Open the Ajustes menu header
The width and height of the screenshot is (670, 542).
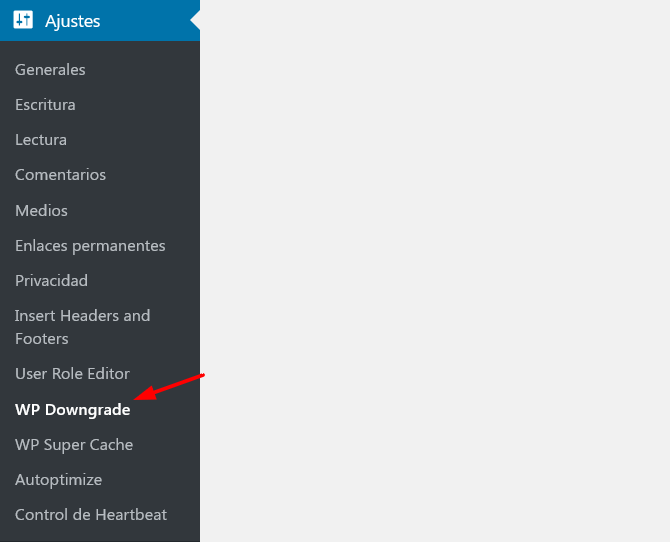pyautogui.click(x=100, y=21)
